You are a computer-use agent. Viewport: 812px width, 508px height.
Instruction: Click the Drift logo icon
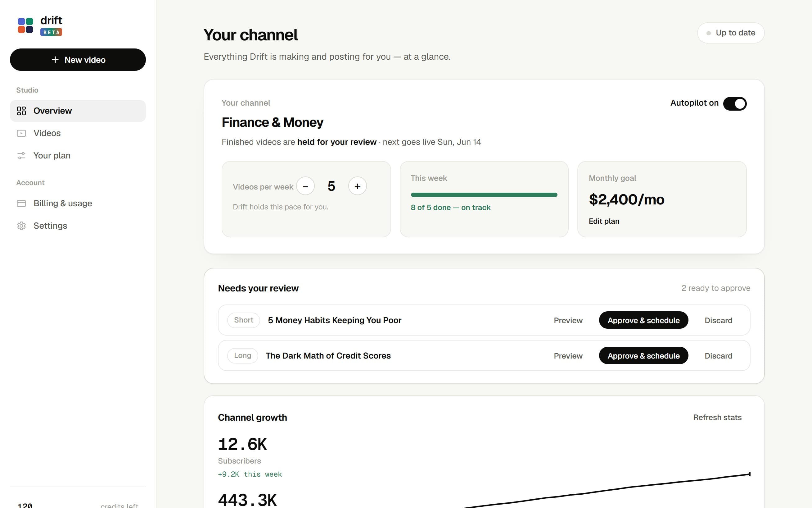point(25,25)
